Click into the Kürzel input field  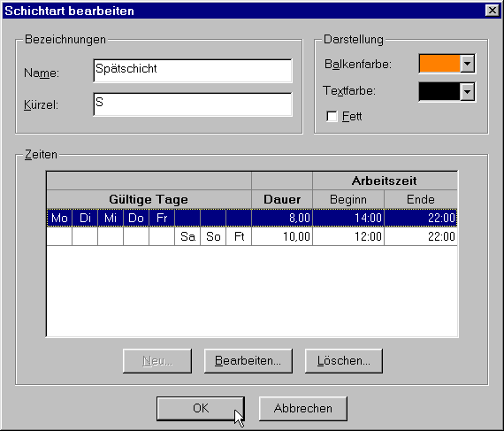(x=193, y=104)
